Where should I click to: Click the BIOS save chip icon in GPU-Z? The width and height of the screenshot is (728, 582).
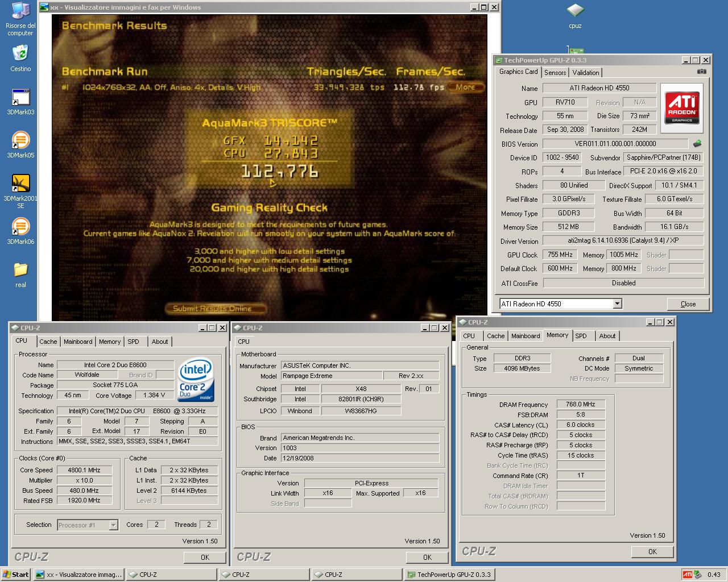[697, 144]
